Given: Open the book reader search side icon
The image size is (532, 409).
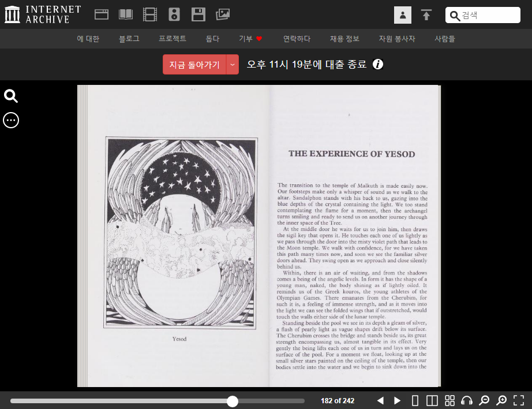Looking at the screenshot, I should (x=11, y=96).
